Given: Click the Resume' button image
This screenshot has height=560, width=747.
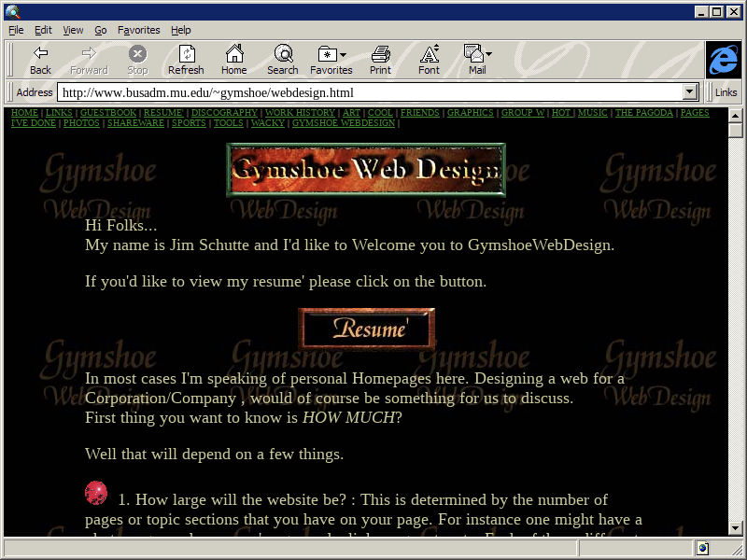Looking at the screenshot, I should click(x=366, y=329).
